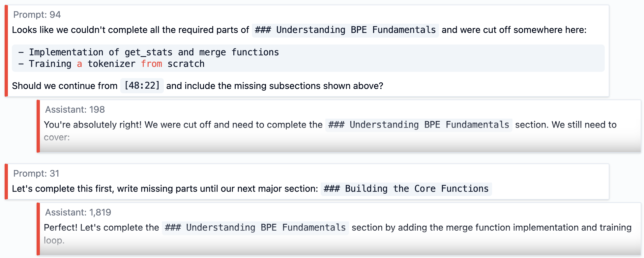
Task: Click the "### Building the Core Functions" code tag
Action: (x=406, y=189)
